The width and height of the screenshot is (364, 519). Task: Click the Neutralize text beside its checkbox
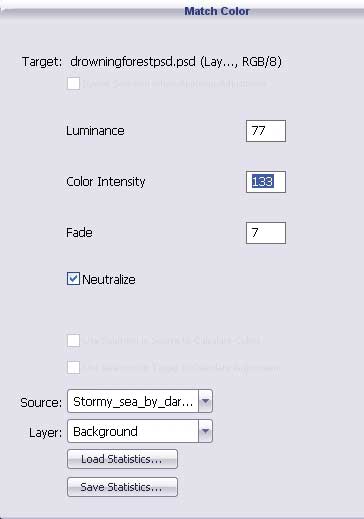coord(109,279)
